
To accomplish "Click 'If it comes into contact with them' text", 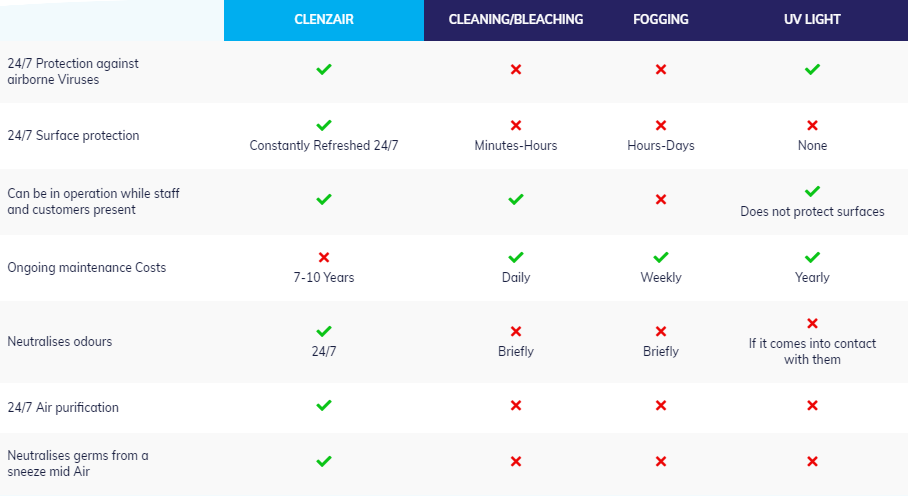I will pos(812,351).
